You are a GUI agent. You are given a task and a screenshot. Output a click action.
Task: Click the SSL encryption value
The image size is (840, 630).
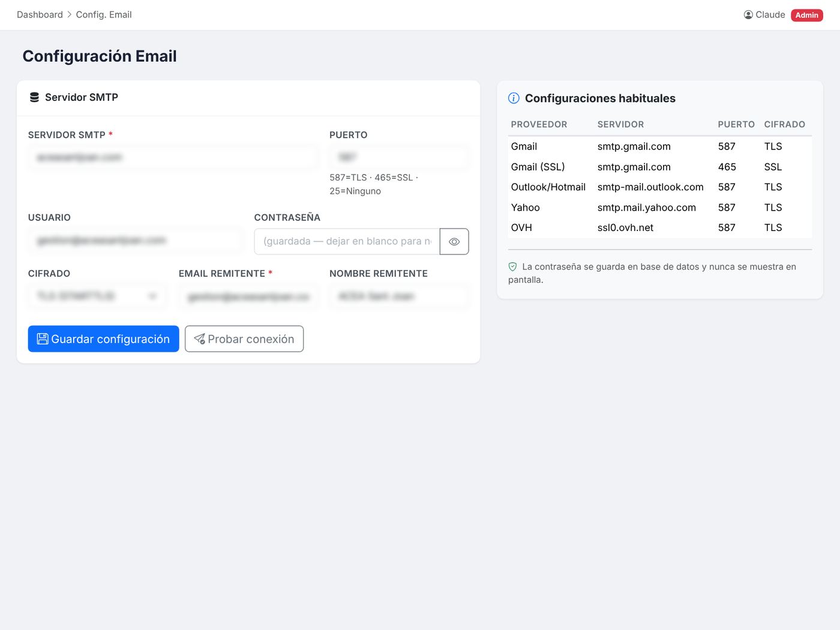pyautogui.click(x=773, y=167)
